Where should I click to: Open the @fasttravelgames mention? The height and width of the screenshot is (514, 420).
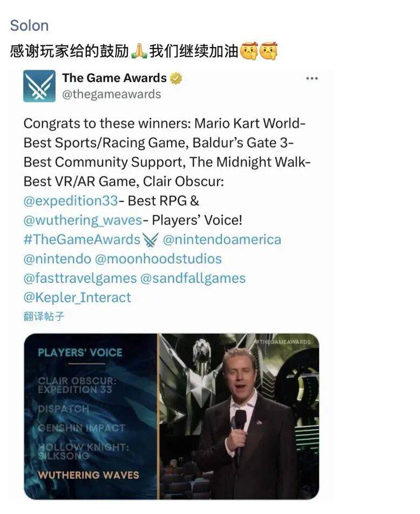point(80,278)
